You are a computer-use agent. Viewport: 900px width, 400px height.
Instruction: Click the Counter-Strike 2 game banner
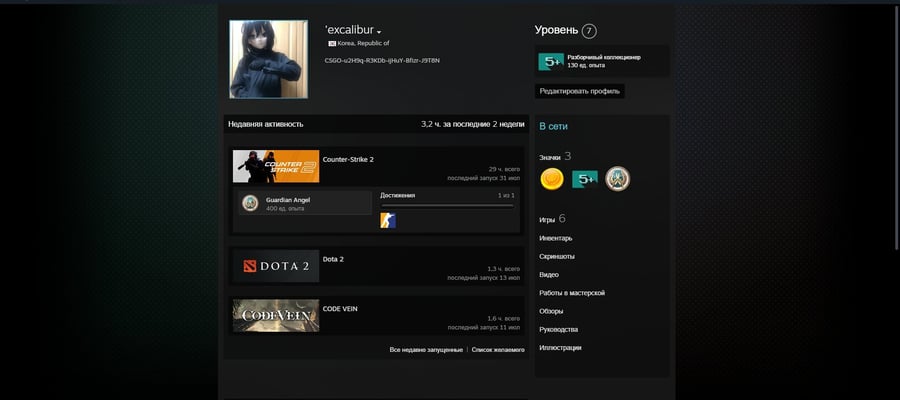coord(276,166)
